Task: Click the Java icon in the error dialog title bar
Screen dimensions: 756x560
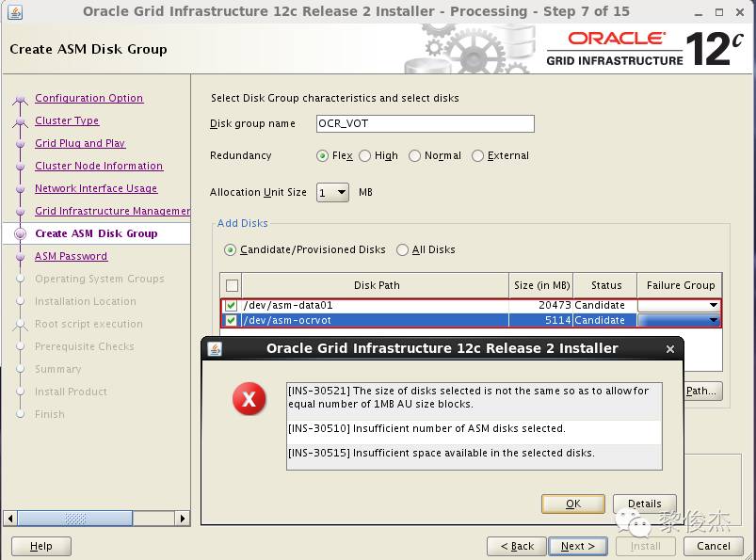Action: coord(215,348)
